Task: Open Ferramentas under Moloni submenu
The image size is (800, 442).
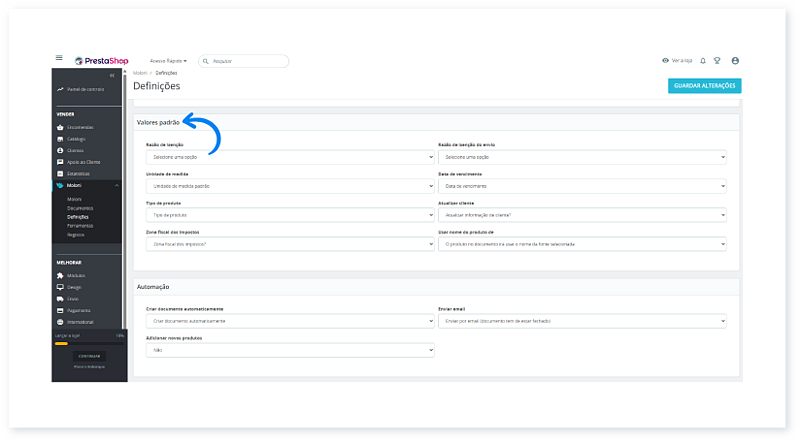Action: pos(80,225)
